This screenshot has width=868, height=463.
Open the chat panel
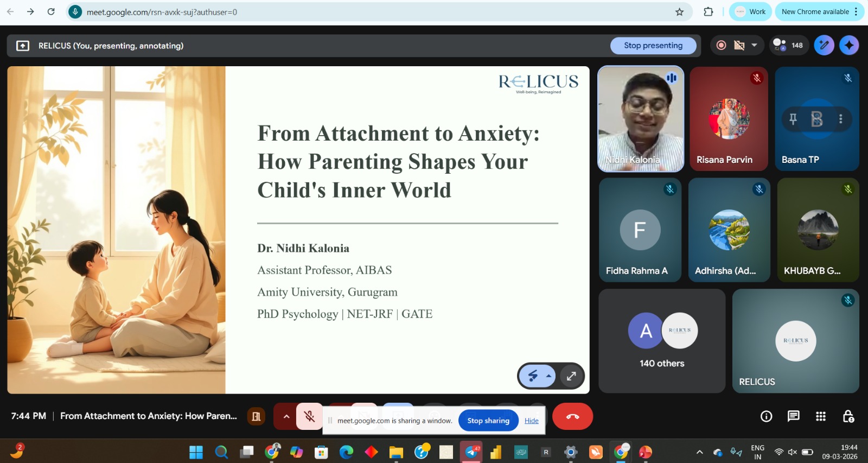(x=793, y=416)
